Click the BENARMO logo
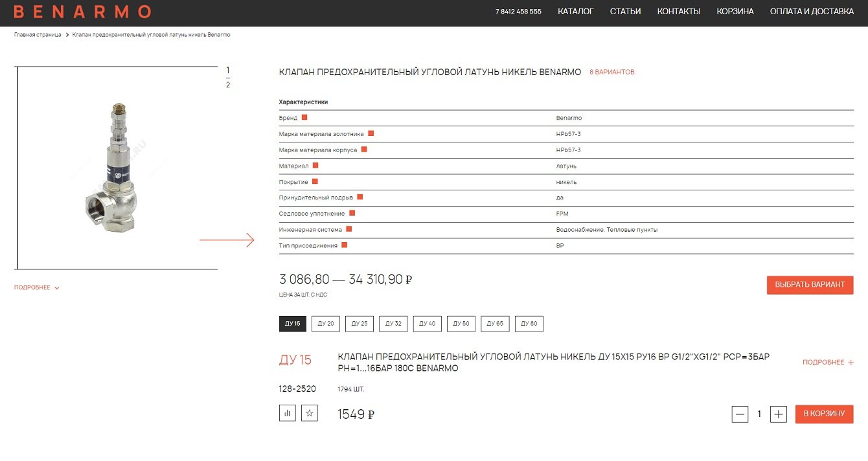 [x=82, y=12]
